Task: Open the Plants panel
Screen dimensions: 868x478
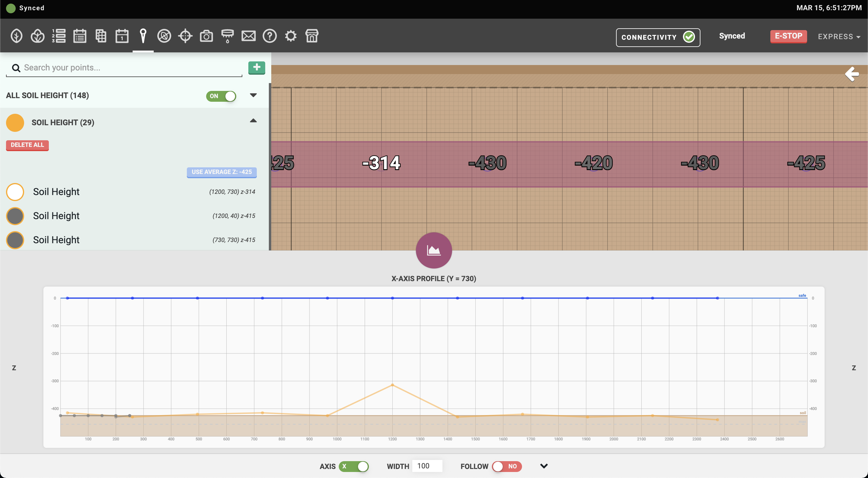Action: [x=16, y=36]
